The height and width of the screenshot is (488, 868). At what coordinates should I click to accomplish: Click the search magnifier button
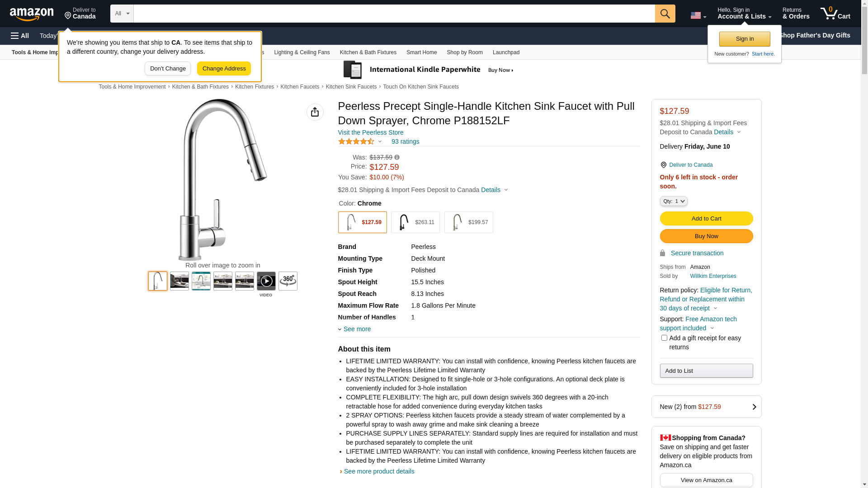pyautogui.click(x=665, y=14)
